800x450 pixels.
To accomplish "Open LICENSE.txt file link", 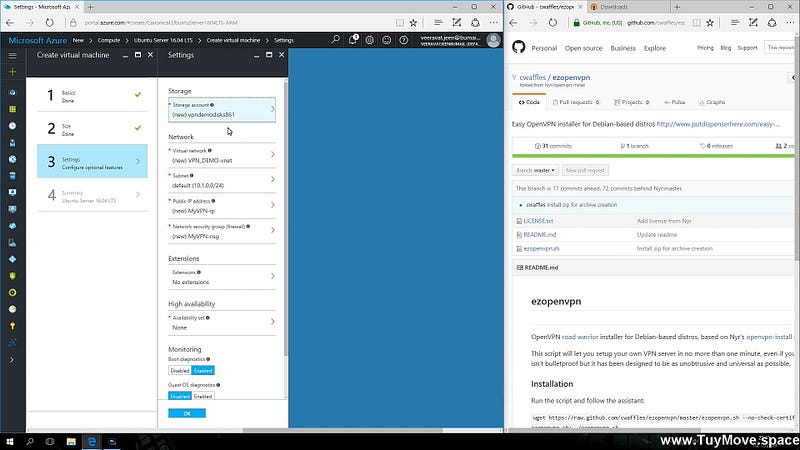I will 538,221.
